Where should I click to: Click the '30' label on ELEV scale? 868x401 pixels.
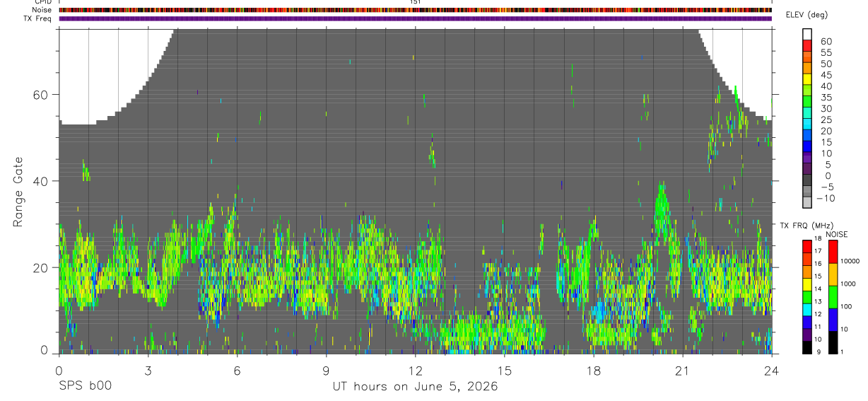pyautogui.click(x=826, y=109)
